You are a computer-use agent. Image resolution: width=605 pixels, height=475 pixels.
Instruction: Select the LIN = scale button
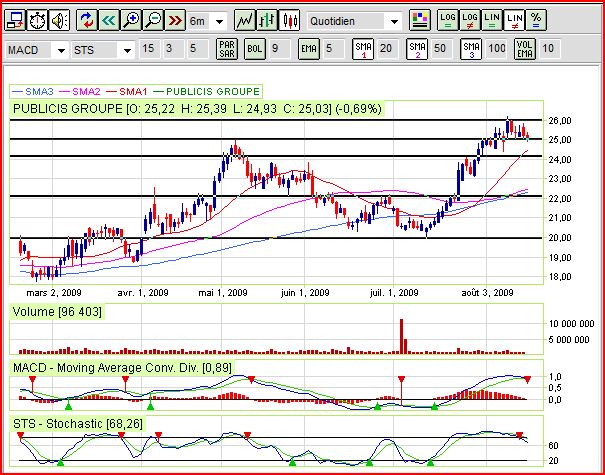492,20
